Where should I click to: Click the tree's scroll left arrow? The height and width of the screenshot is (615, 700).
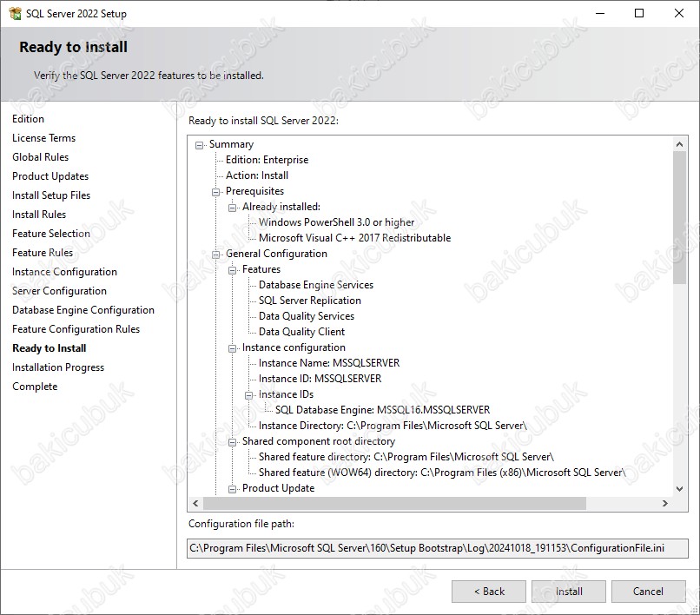(195, 503)
